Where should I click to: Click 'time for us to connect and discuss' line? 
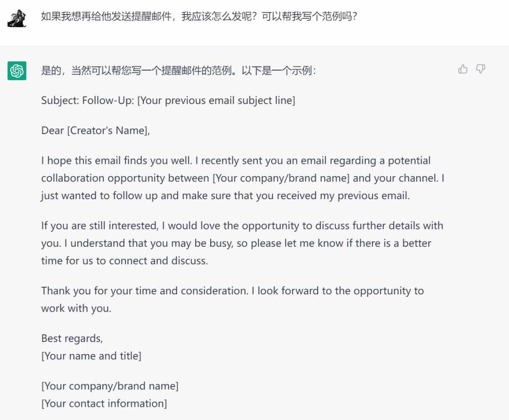coord(124,261)
